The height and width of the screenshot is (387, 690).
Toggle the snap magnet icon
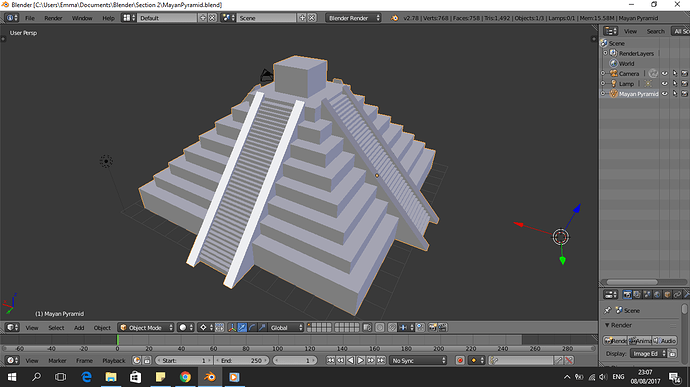[x=392, y=327]
